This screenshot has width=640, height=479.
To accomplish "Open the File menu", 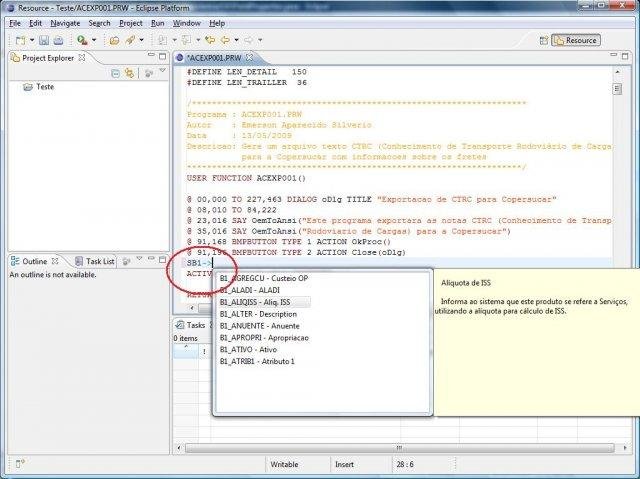I will (15, 23).
